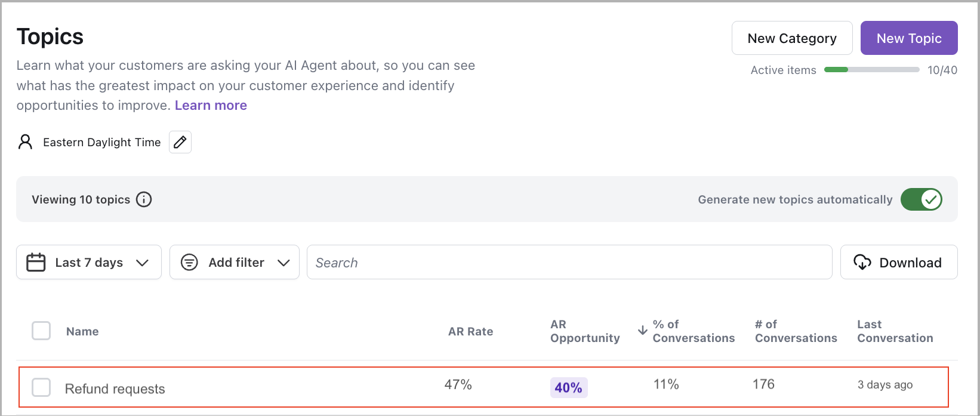Click the cloud download icon
The image size is (980, 416).
pos(862,262)
